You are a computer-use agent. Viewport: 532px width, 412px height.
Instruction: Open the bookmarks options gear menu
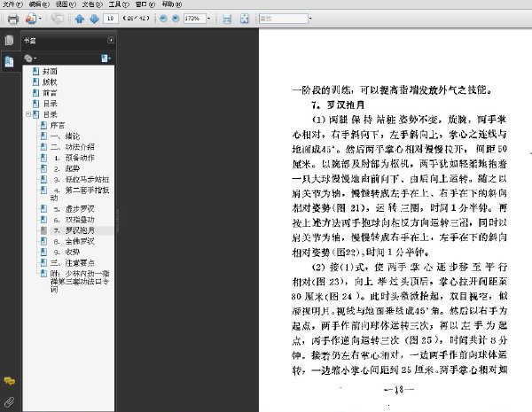[x=30, y=58]
